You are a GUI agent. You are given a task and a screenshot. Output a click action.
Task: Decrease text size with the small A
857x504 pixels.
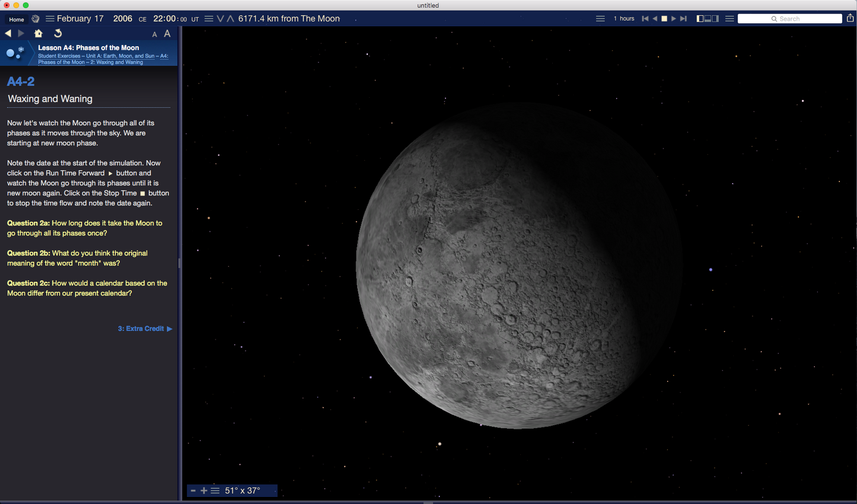pyautogui.click(x=155, y=34)
